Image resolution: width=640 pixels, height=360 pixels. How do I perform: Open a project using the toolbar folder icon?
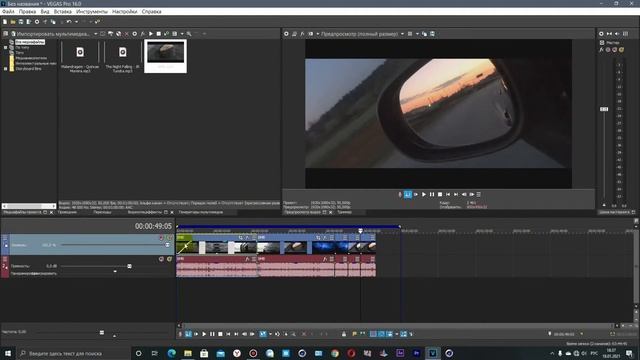point(13,22)
